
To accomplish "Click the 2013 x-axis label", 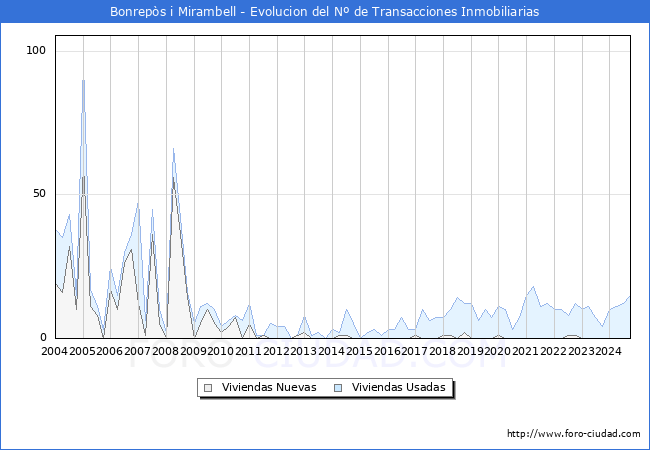I will pyautogui.click(x=303, y=351).
